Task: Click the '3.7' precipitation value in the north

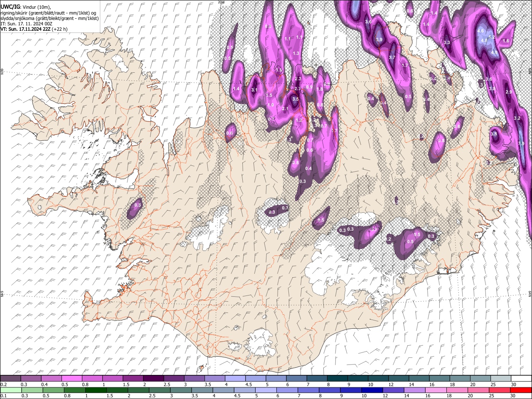Action: click(392, 57)
